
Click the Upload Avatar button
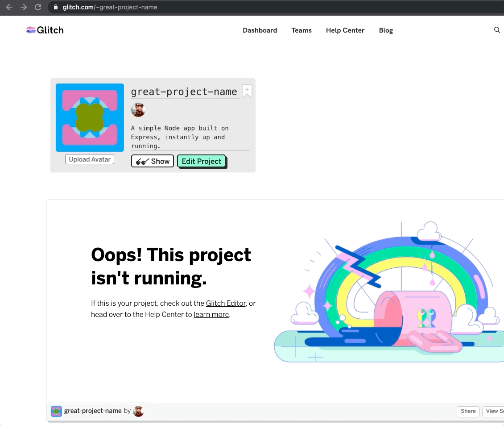point(90,159)
